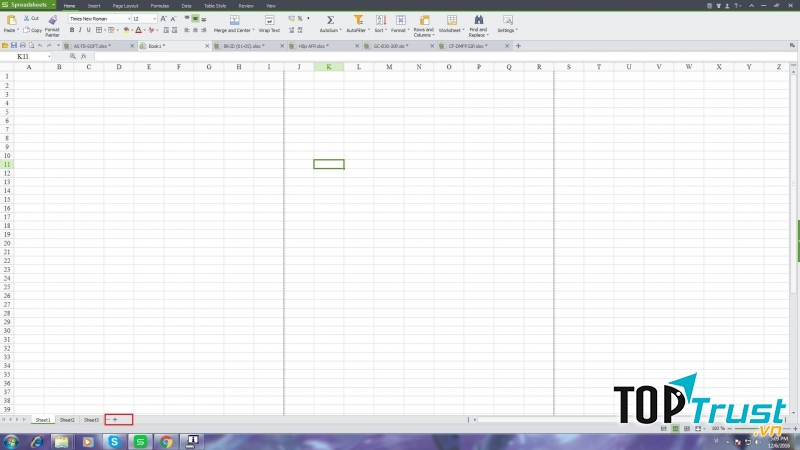The width and height of the screenshot is (800, 450).
Task: Switch to the Sheet3 tab
Action: coord(91,420)
